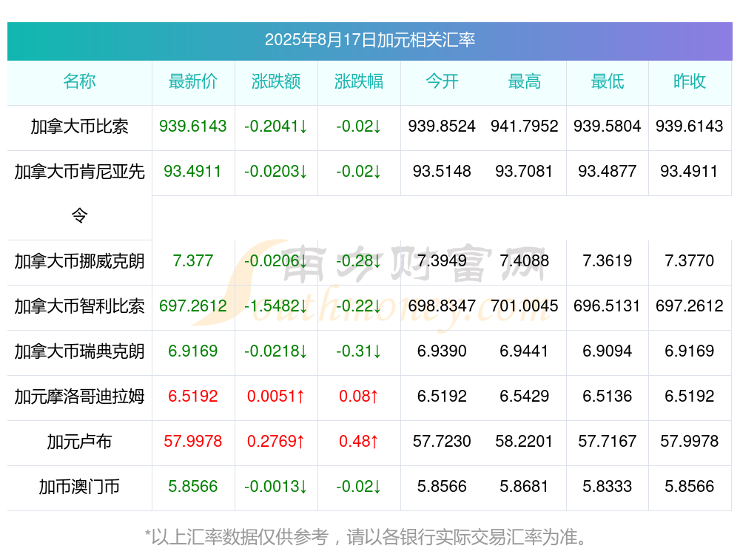
Task: Click change amount -0.2041↓
Action: [x=276, y=126]
